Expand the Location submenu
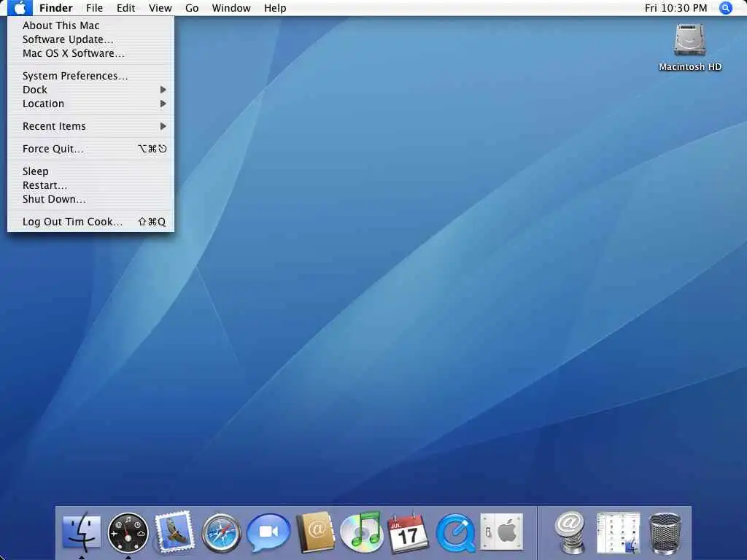 click(90, 104)
